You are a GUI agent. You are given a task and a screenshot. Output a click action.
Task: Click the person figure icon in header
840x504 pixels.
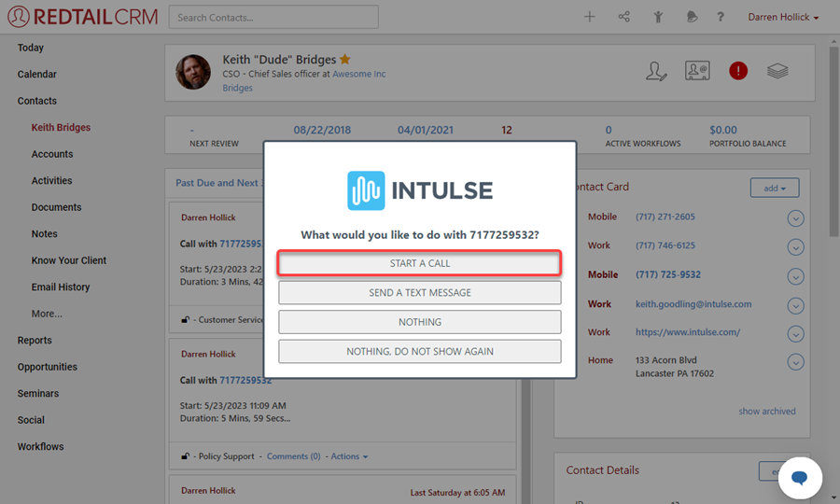[x=658, y=17]
